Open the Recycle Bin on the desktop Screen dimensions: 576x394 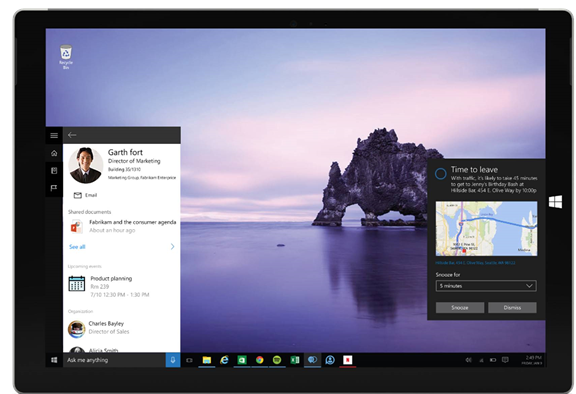pyautogui.click(x=66, y=57)
